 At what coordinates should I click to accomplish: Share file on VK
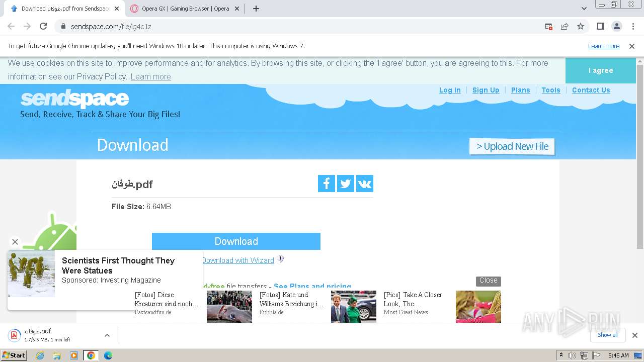point(365,184)
